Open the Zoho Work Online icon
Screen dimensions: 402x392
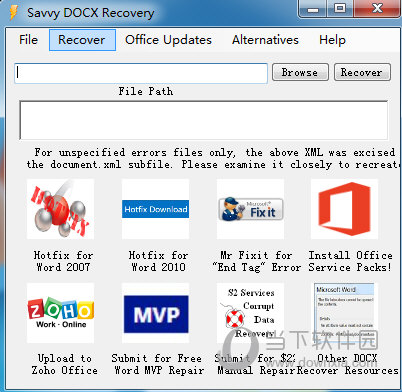point(60,313)
